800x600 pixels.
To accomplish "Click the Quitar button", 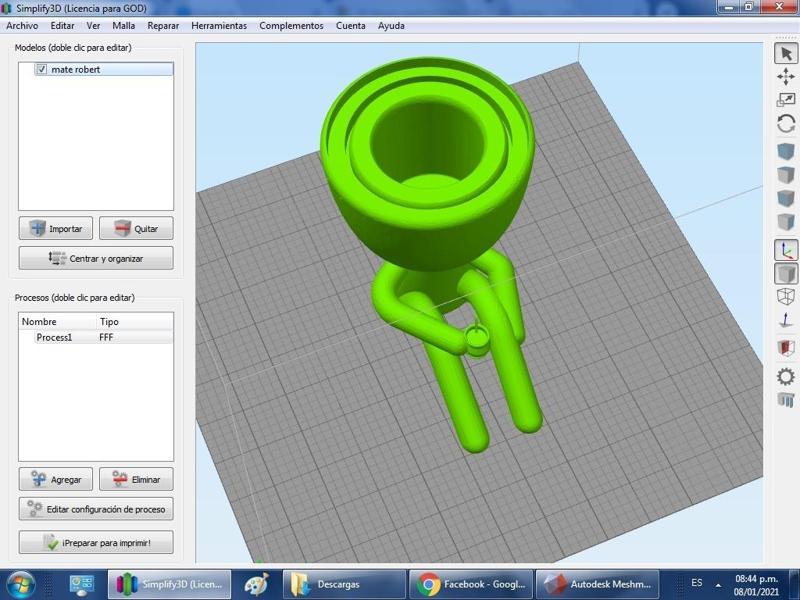I will [x=136, y=228].
